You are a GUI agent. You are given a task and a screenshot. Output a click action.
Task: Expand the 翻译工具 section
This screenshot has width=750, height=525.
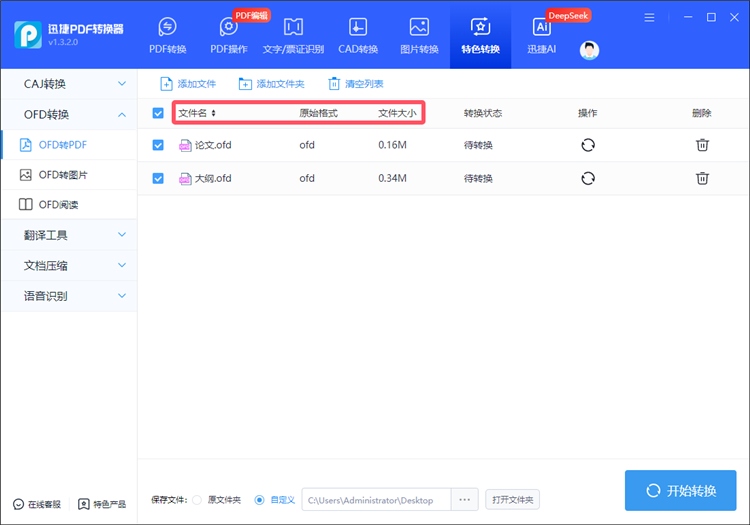[x=69, y=235]
